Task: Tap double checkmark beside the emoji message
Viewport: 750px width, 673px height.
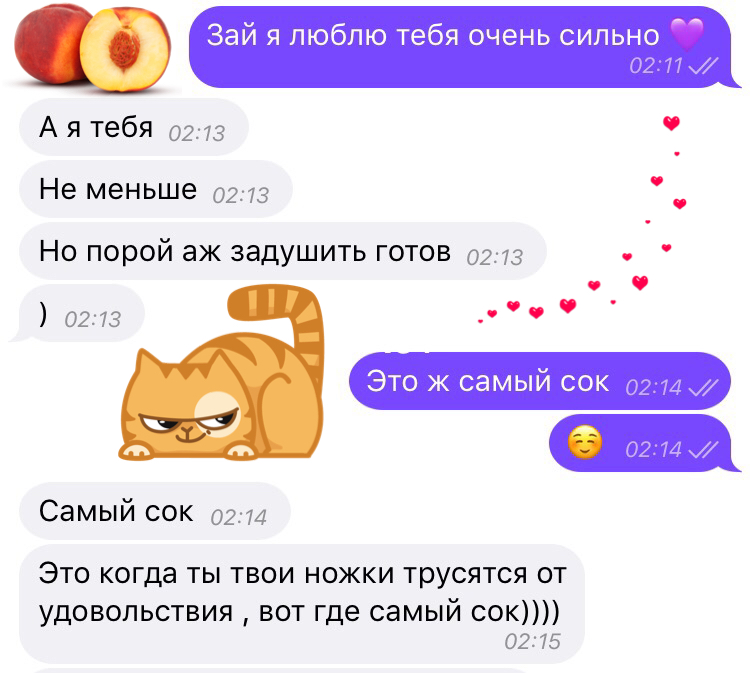Action: click(703, 449)
